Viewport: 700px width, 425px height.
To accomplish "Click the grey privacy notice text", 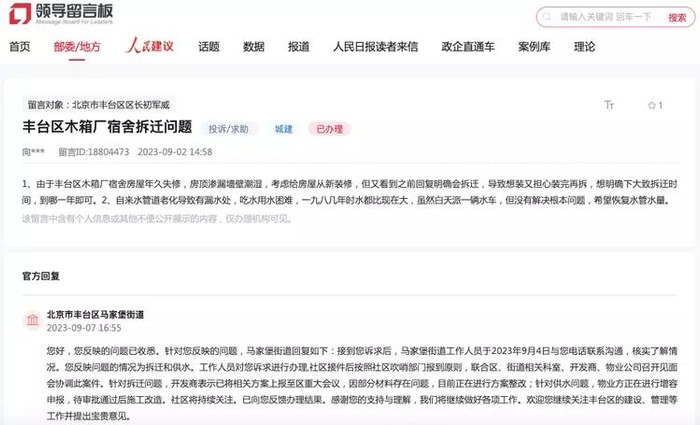I will click(x=157, y=219).
